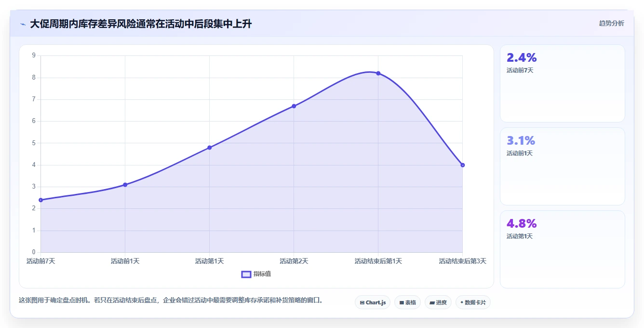Click x-axis label 活动结束后第3天

pyautogui.click(x=462, y=261)
